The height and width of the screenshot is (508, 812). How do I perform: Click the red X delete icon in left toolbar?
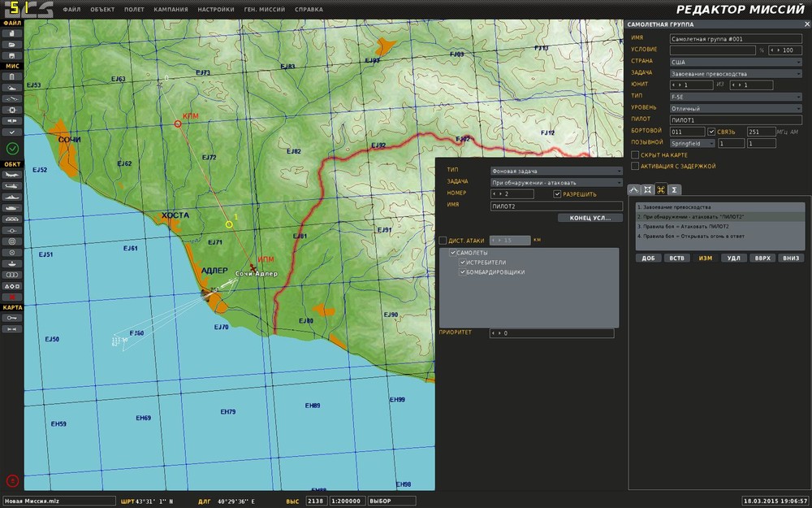[x=12, y=297]
